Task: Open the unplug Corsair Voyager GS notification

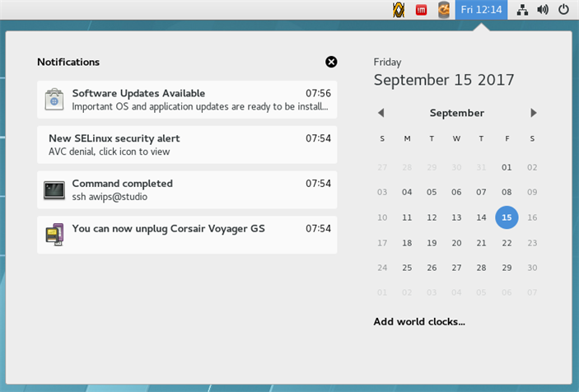Action: tap(187, 235)
